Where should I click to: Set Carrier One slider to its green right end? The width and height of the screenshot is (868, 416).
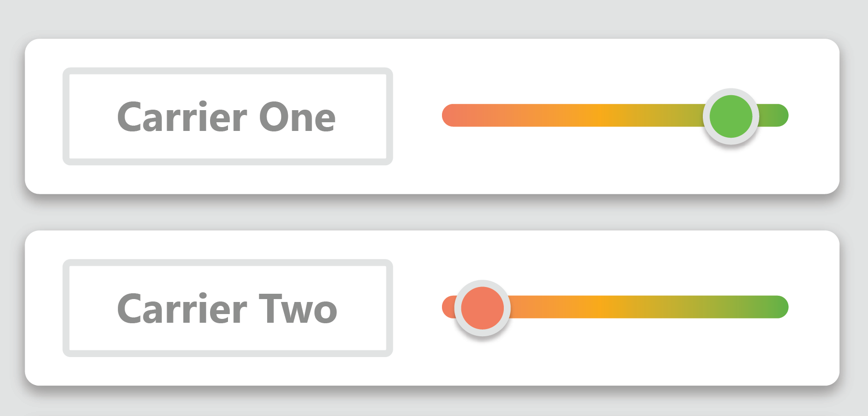pyautogui.click(x=780, y=115)
